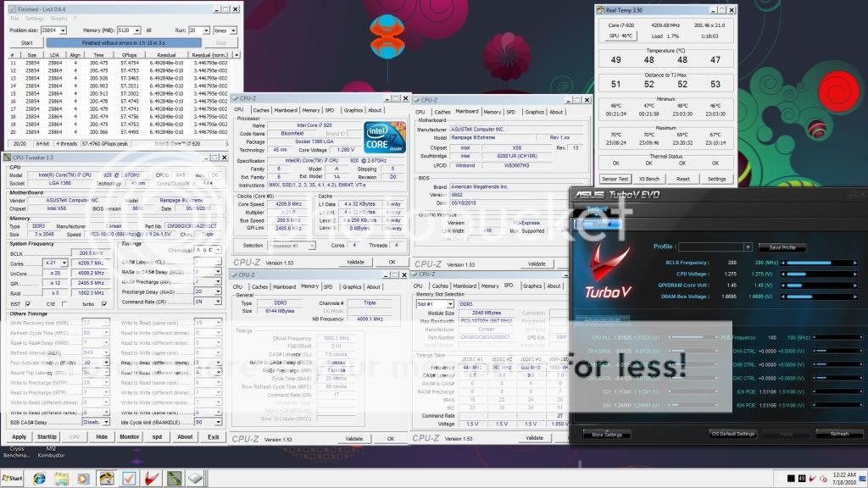
Task: Click the Memory (MiB) field in LinX
Action: (x=125, y=30)
